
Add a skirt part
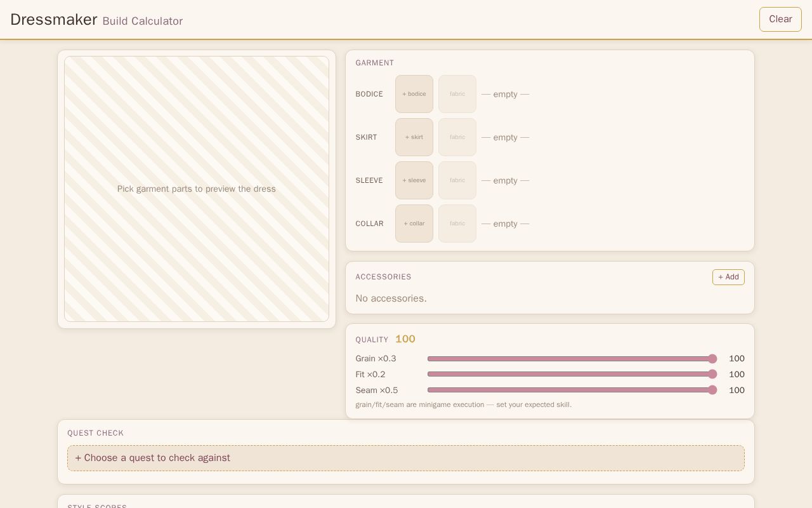(414, 137)
